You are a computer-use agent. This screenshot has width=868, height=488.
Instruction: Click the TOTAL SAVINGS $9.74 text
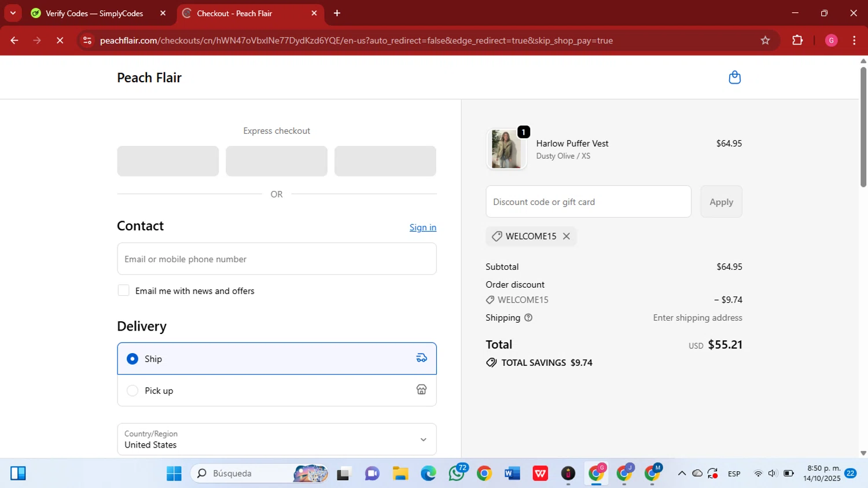547,363
